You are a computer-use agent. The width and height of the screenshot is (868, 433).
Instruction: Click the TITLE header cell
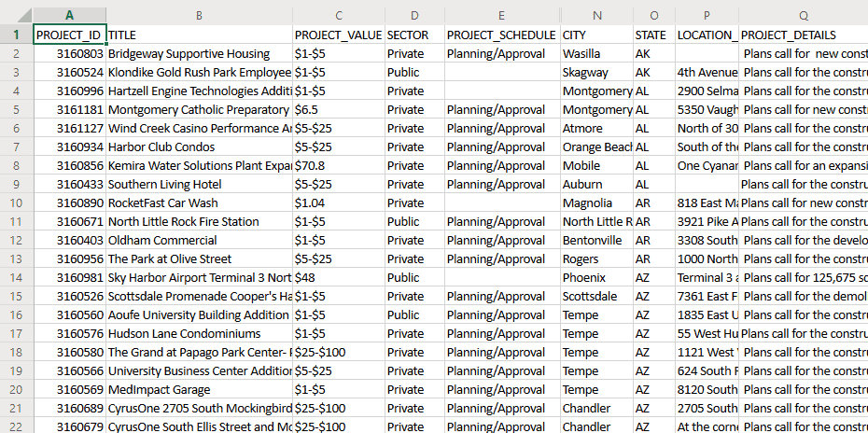tap(200, 35)
